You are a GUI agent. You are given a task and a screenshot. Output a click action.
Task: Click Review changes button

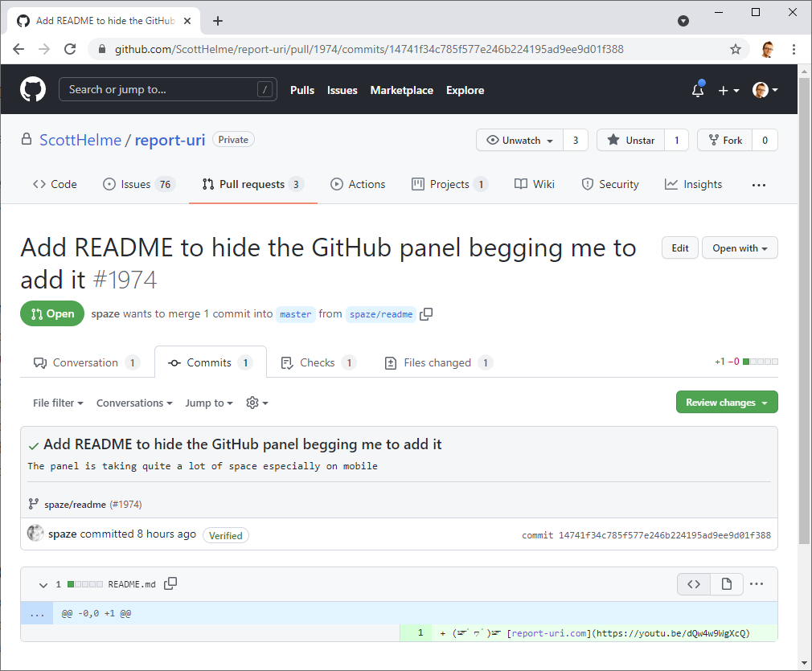click(727, 403)
